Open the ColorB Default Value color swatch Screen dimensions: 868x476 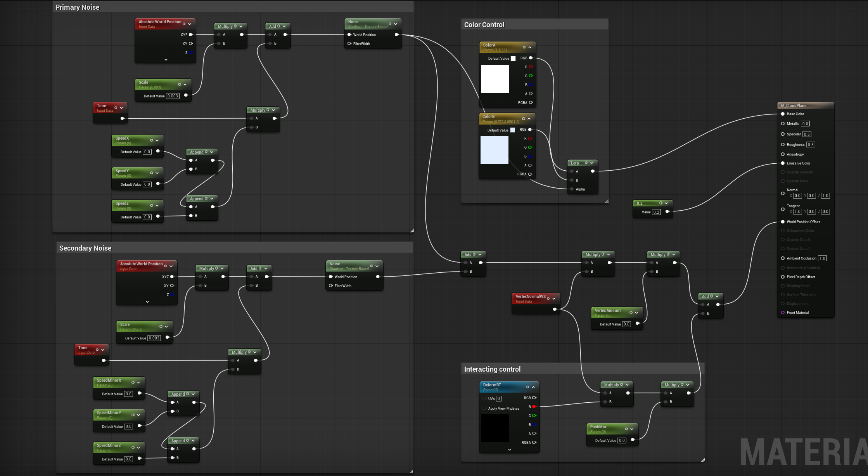513,130
